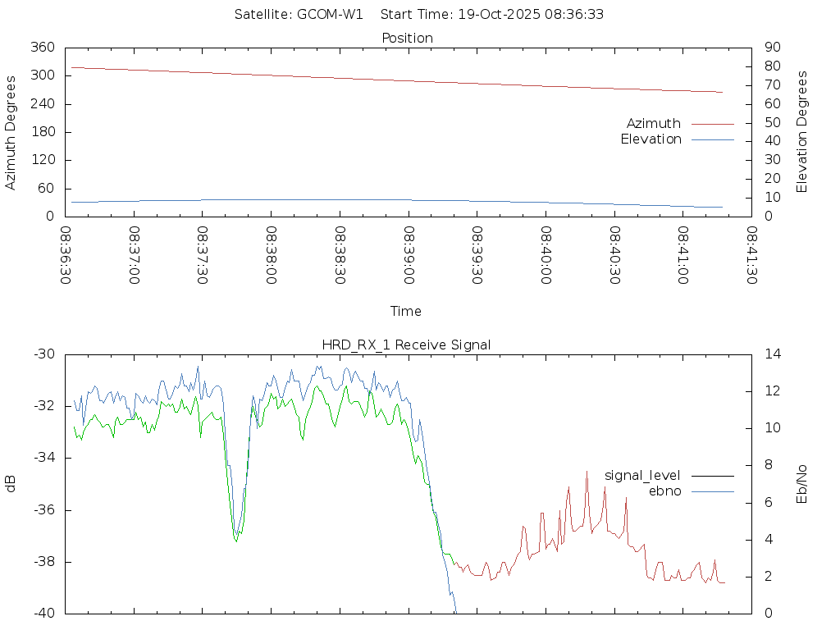Click the Azimuth legend red line sample
The height and width of the screenshot is (630, 840).
712,124
